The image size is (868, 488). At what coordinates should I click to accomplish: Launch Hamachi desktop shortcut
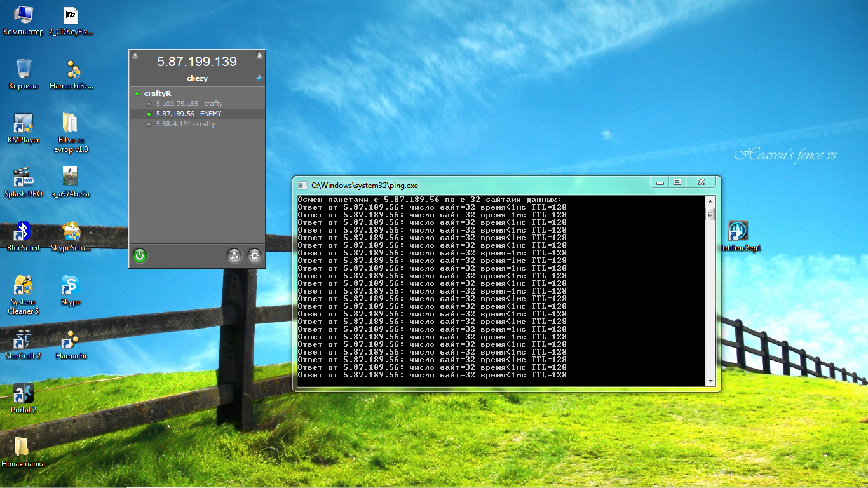point(71,344)
